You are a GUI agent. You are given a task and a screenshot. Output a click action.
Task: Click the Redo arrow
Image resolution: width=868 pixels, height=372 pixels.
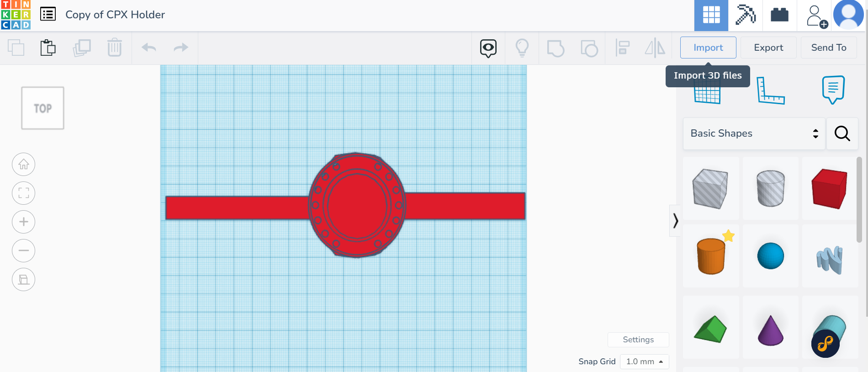point(181,48)
